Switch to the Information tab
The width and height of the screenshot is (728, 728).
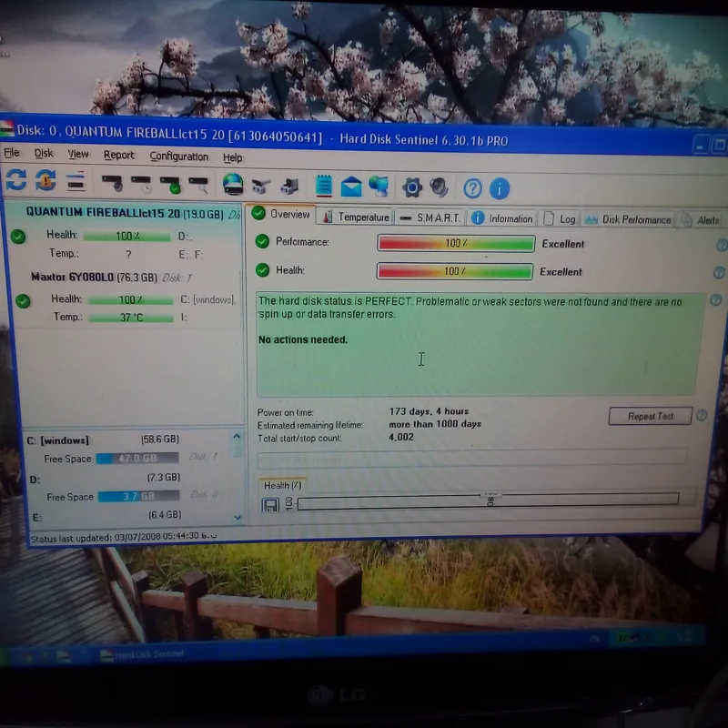point(502,218)
